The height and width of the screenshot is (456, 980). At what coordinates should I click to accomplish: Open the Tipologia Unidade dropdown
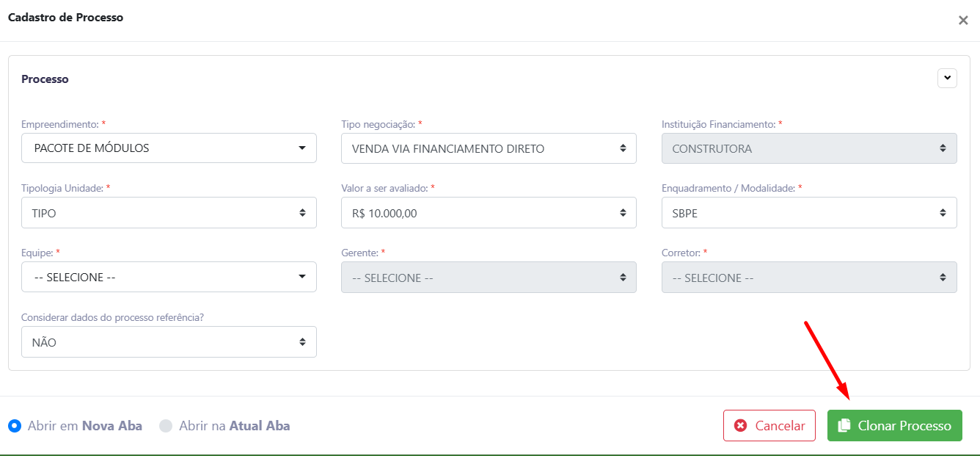pyautogui.click(x=169, y=213)
